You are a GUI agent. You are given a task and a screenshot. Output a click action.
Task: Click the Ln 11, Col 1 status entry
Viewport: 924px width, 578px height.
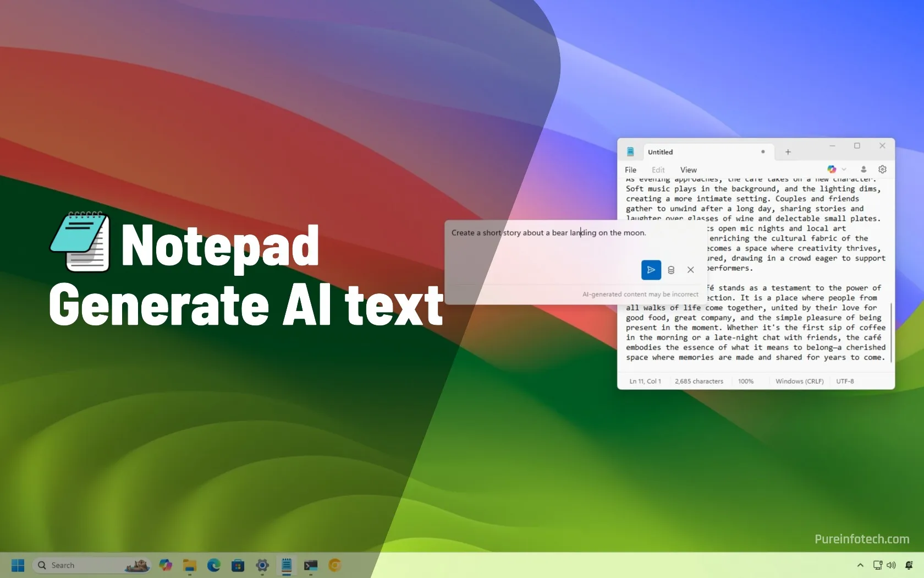click(645, 381)
